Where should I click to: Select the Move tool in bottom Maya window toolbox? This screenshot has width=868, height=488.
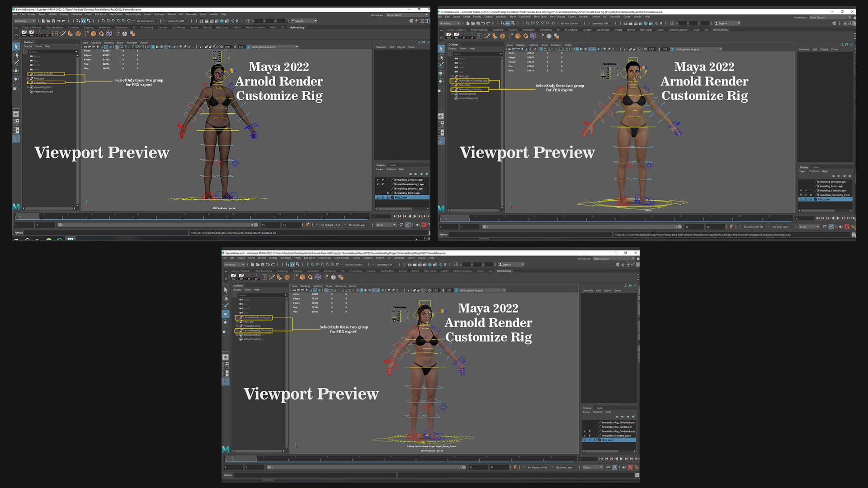226,314
